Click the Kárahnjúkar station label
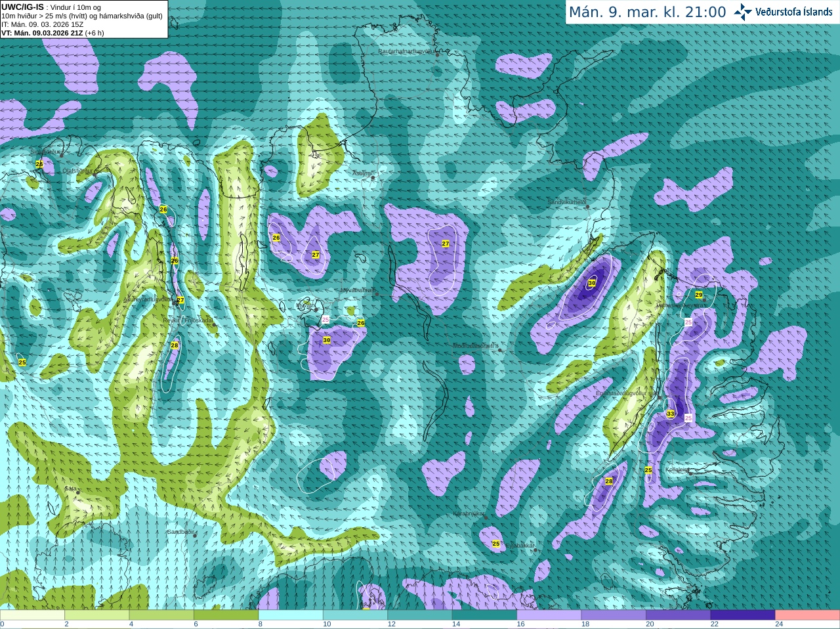Image resolution: width=840 pixels, height=629 pixels. point(469,513)
